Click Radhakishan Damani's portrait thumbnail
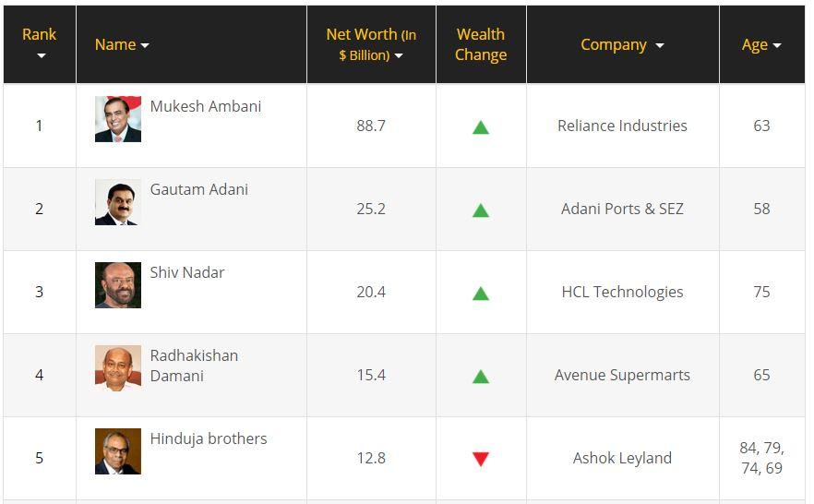The height and width of the screenshot is (504, 814). [x=118, y=368]
